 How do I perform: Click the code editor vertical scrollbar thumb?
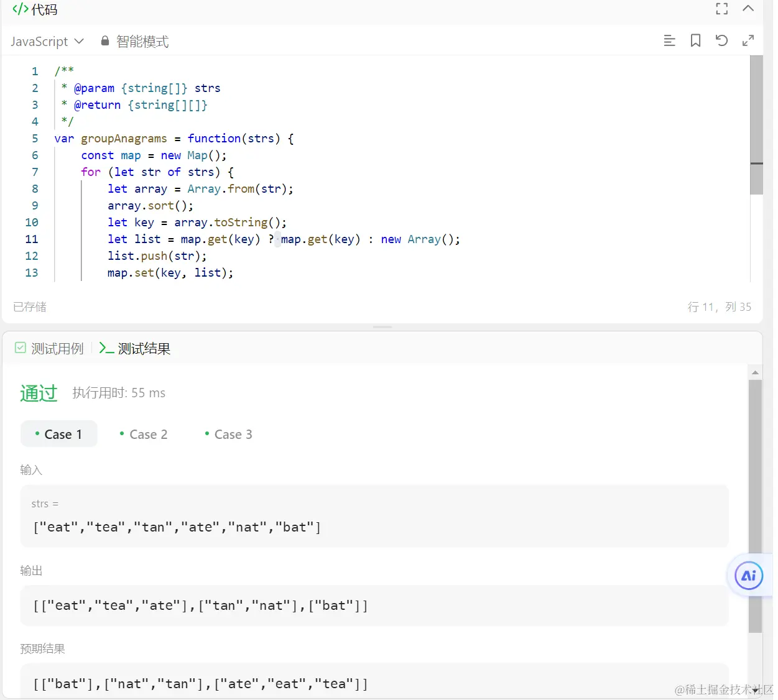[756, 126]
